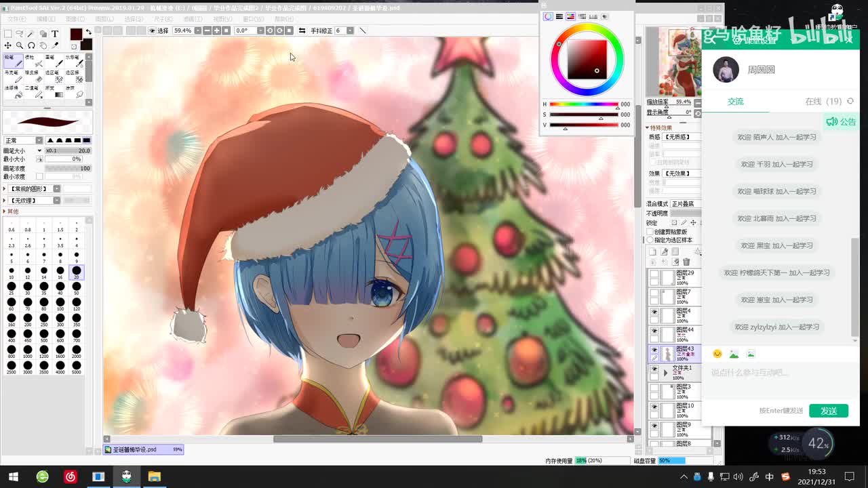Adjust the H hue slider

pyautogui.click(x=584, y=104)
